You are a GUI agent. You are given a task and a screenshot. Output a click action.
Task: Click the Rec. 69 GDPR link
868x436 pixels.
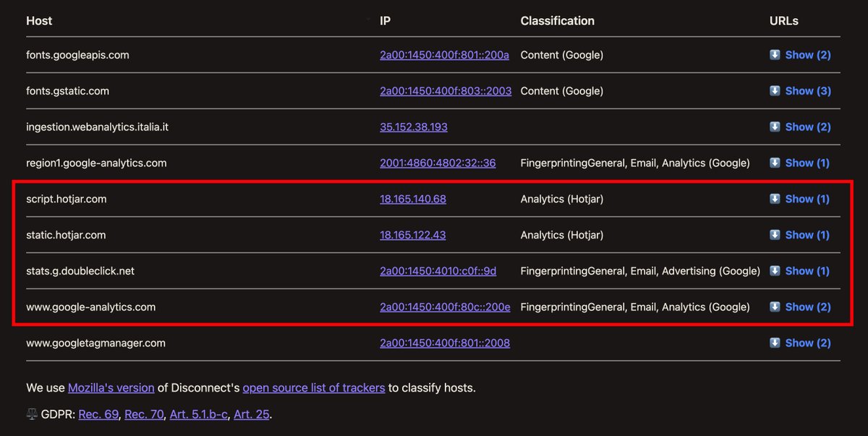tap(98, 413)
